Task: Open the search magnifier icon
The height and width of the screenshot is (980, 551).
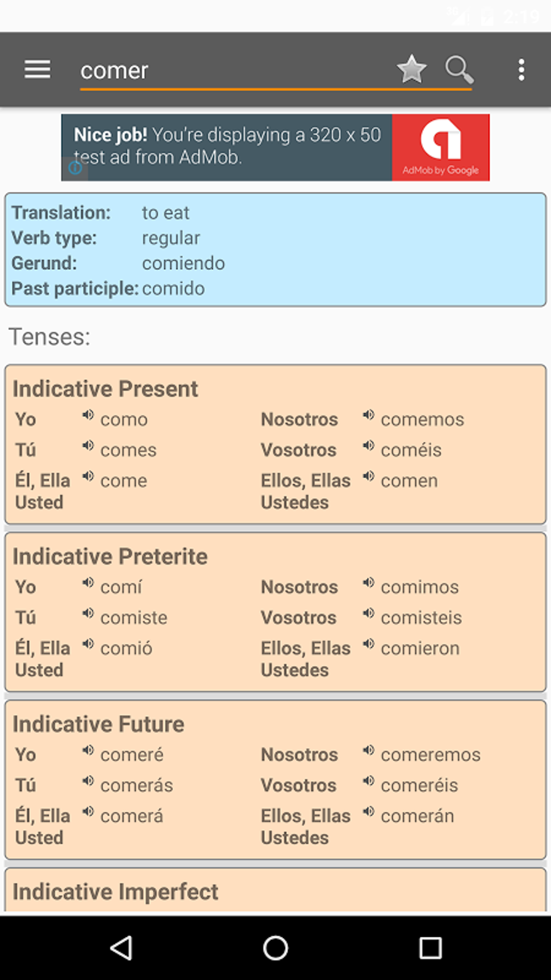Action: pyautogui.click(x=459, y=69)
